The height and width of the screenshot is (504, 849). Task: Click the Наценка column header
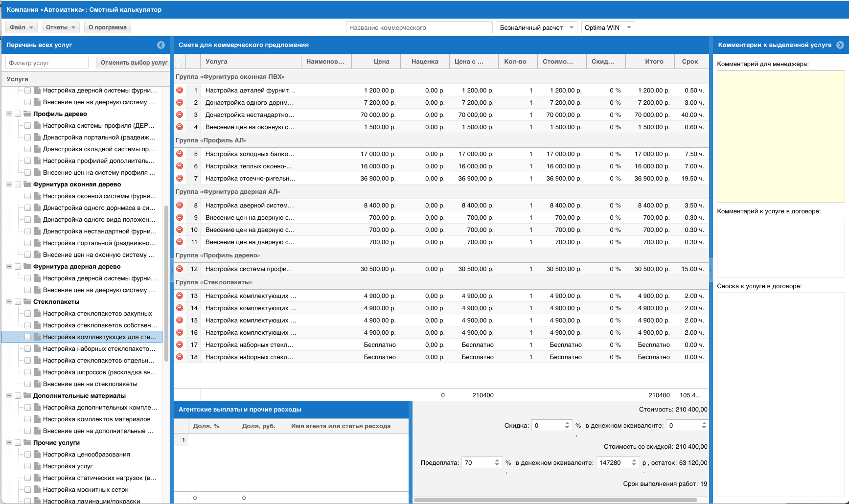pyautogui.click(x=425, y=61)
